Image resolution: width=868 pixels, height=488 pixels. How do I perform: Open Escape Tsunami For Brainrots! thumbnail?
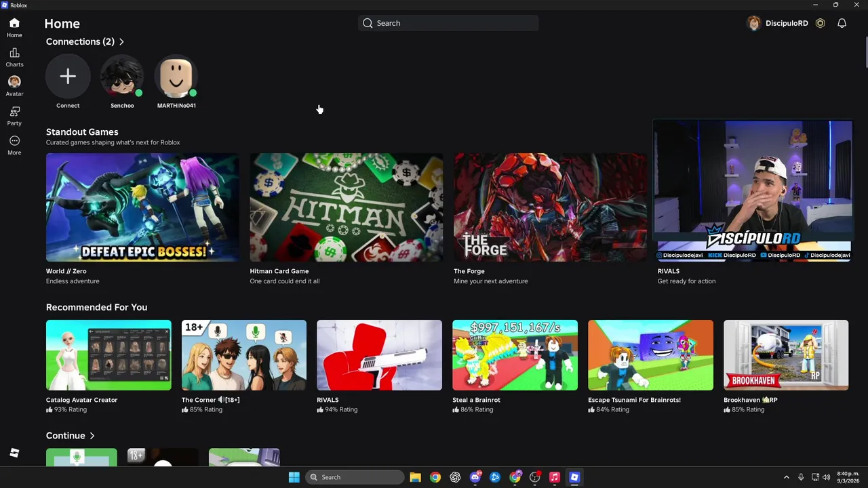[x=650, y=355]
